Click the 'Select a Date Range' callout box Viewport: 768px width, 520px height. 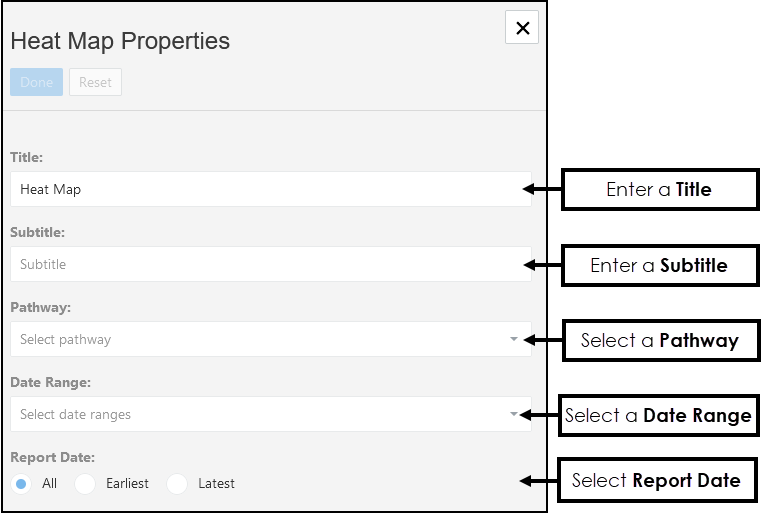point(658,415)
